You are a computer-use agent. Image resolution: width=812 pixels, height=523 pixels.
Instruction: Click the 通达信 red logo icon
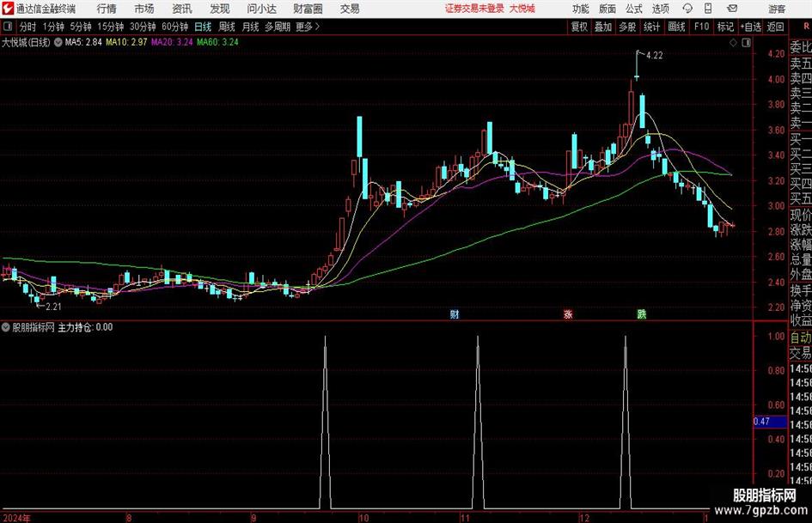[x=9, y=9]
